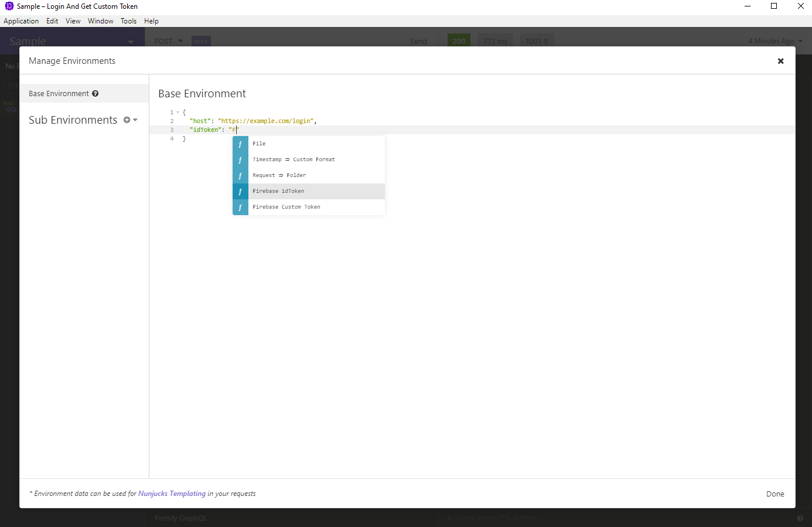Open the Help menu

pos(151,21)
